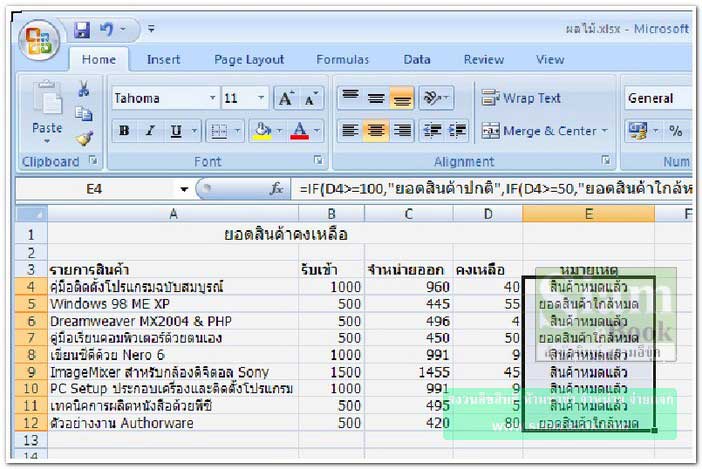
Task: Increase the cell indent
Action: (x=457, y=131)
